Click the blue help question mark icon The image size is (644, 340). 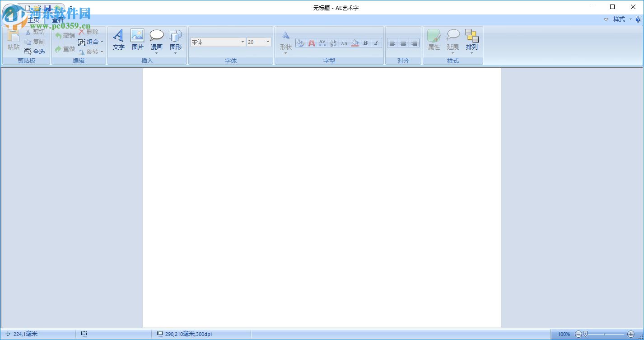pyautogui.click(x=638, y=19)
